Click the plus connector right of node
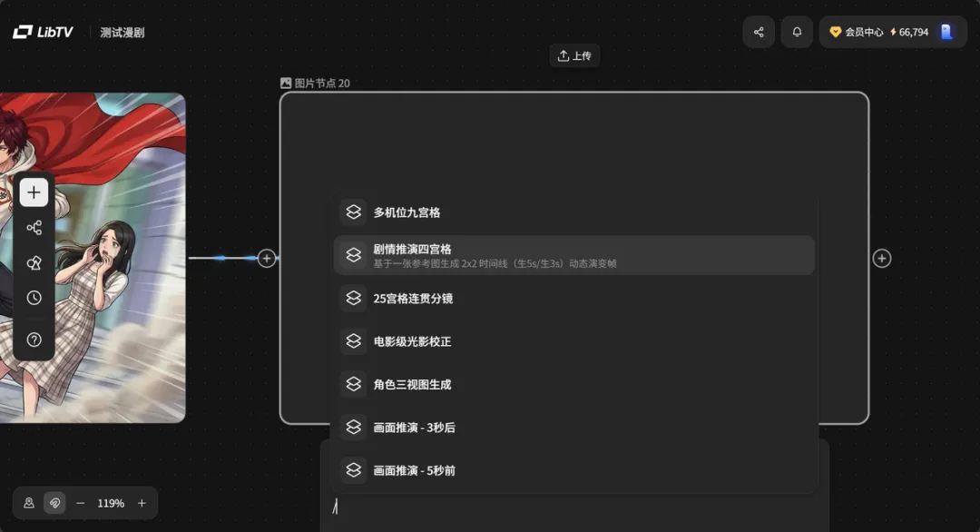Screen dimensions: 980x532 (x=881, y=258)
